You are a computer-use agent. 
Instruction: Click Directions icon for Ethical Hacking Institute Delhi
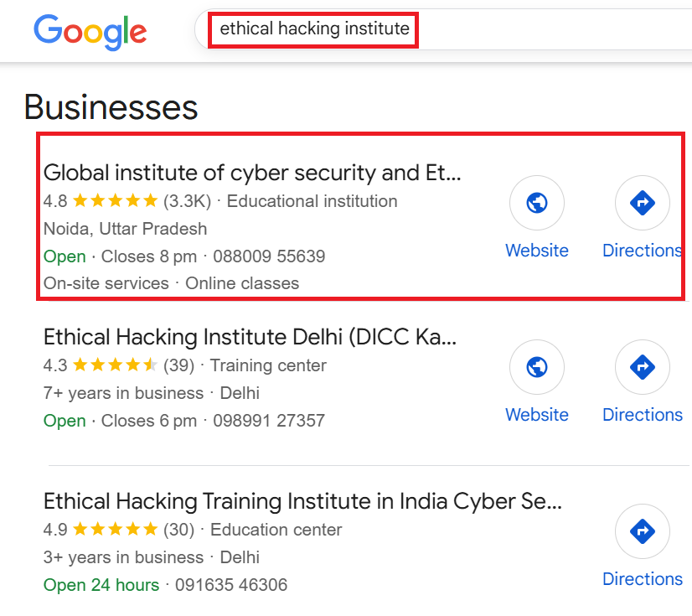(643, 367)
